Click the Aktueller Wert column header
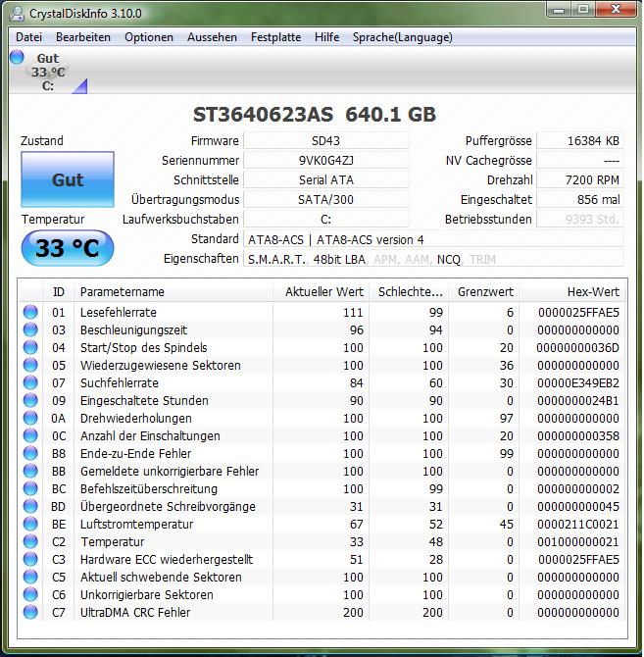 (x=321, y=291)
